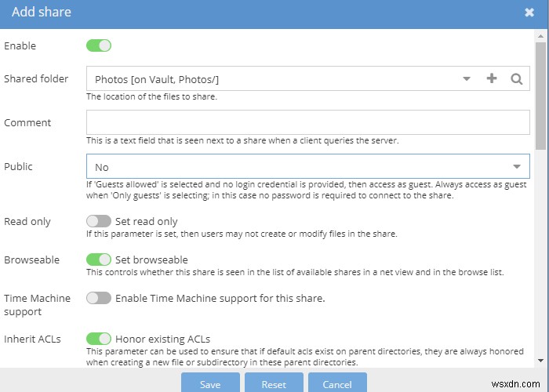Open the Shared folder dropdown arrow
Viewport: 549px width, 392px height.
pyautogui.click(x=466, y=78)
